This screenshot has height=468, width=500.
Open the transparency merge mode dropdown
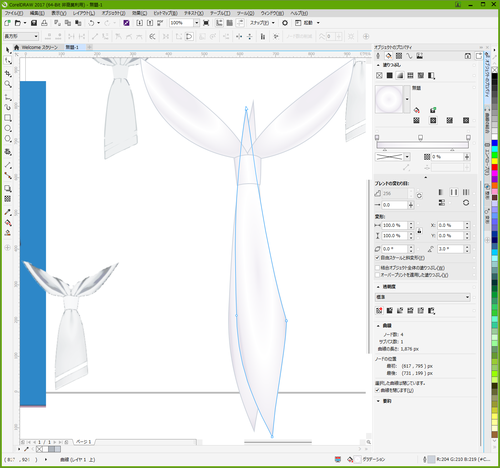pos(423,297)
